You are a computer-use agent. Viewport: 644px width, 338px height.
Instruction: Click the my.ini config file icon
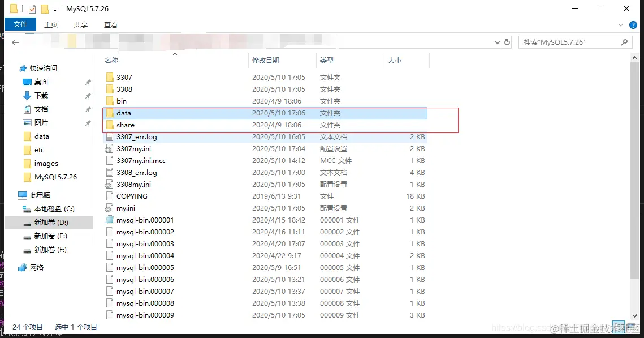109,208
